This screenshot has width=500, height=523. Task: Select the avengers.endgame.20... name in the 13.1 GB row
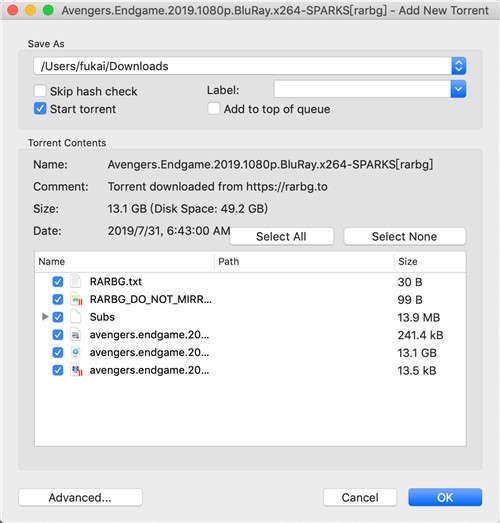point(149,352)
